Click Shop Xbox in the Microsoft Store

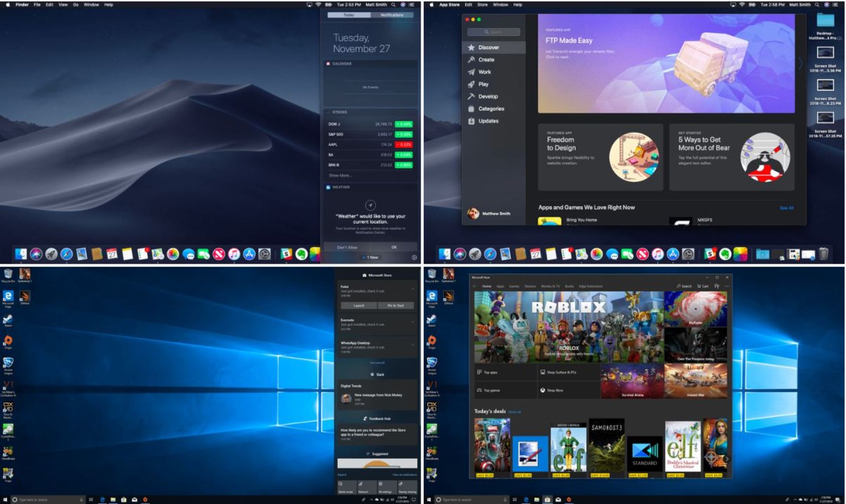pos(569,390)
